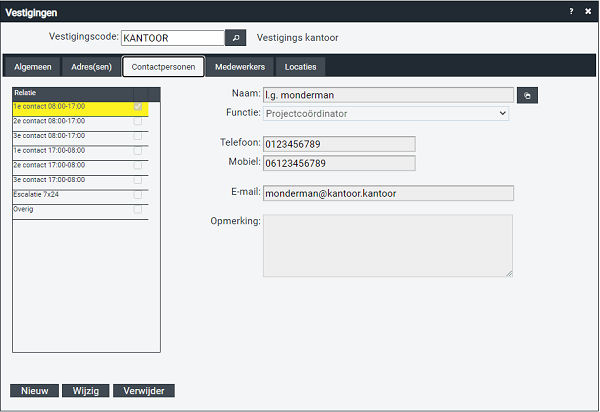Viewport: 600px width, 412px height.
Task: Click the Mobiel input field
Action: 339,163
